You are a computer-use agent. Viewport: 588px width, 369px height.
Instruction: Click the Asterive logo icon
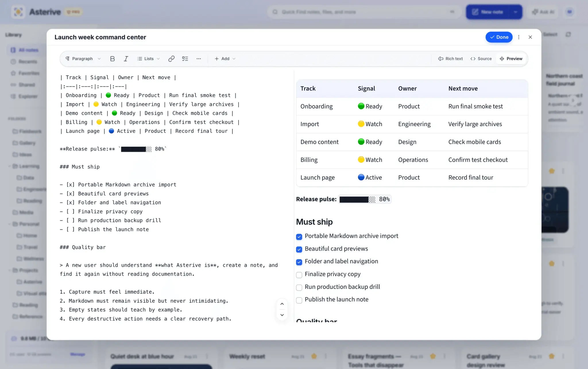pos(18,12)
